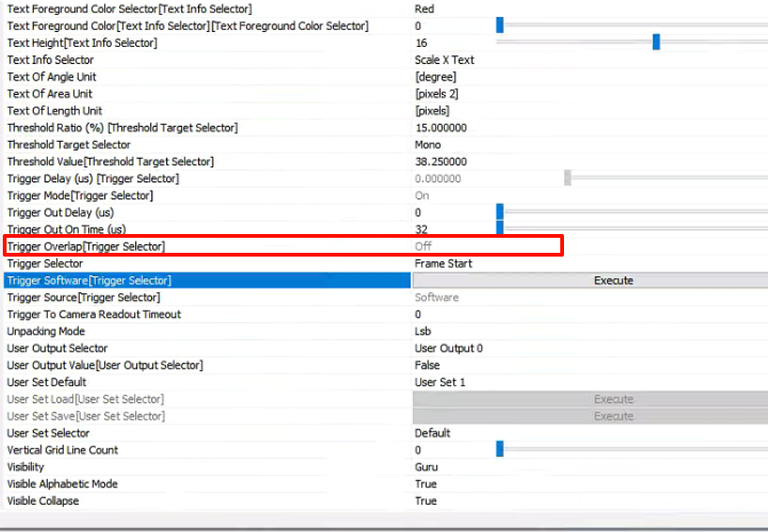Select the Text Info Selector property label
This screenshot has height=532, width=768.
coord(51,60)
